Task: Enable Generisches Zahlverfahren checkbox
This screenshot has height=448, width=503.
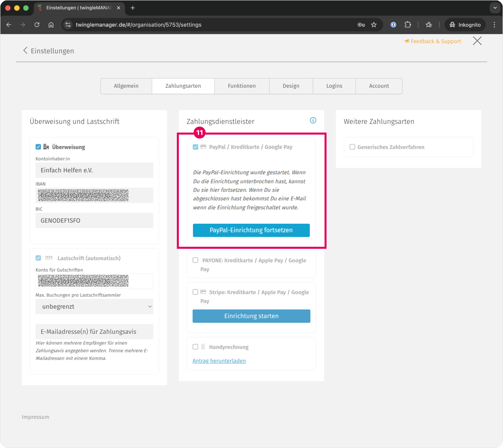Action: [x=352, y=147]
